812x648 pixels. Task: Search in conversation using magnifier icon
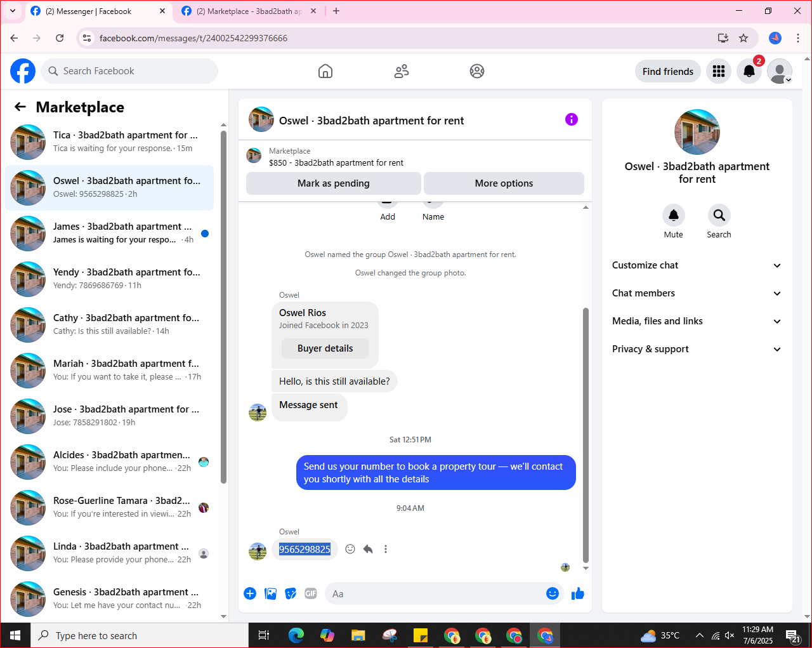tap(719, 215)
